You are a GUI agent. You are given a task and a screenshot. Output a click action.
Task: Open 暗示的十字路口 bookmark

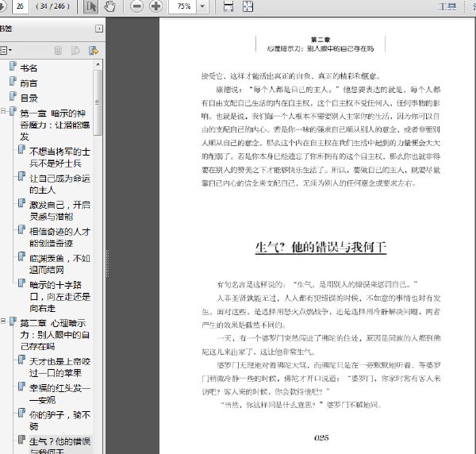coord(59,296)
